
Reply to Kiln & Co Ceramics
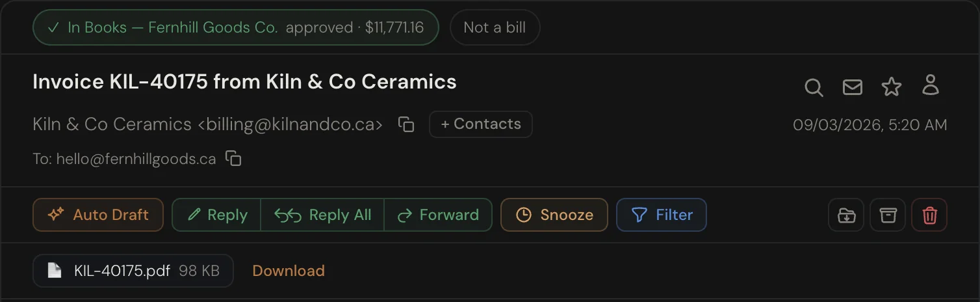(216, 215)
